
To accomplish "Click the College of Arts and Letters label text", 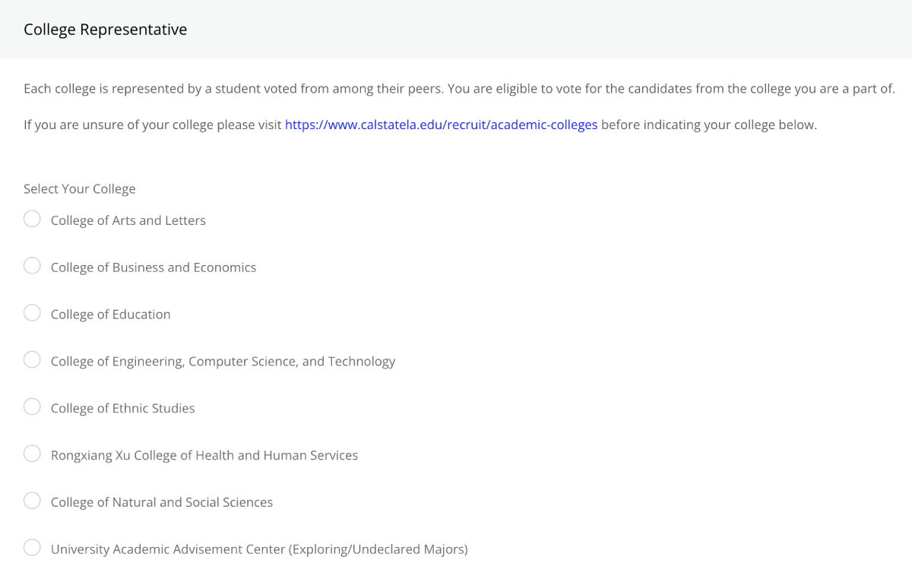I will pos(128,220).
